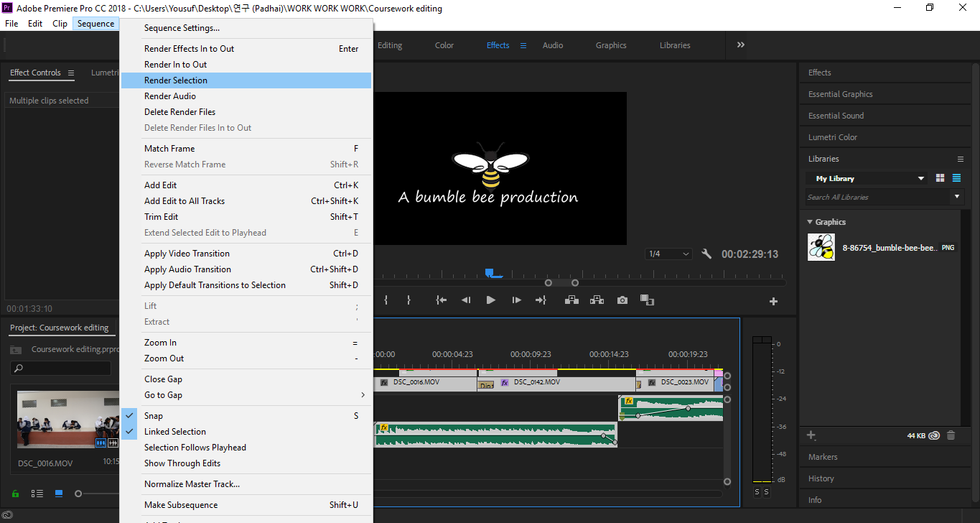Open the Edit menu
980x523 pixels.
point(35,24)
